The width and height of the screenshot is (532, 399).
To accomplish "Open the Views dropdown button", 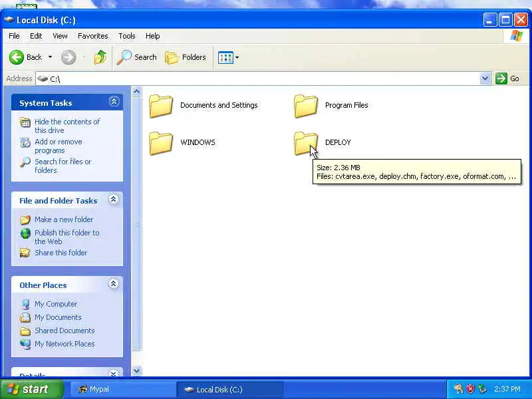I will coord(228,57).
